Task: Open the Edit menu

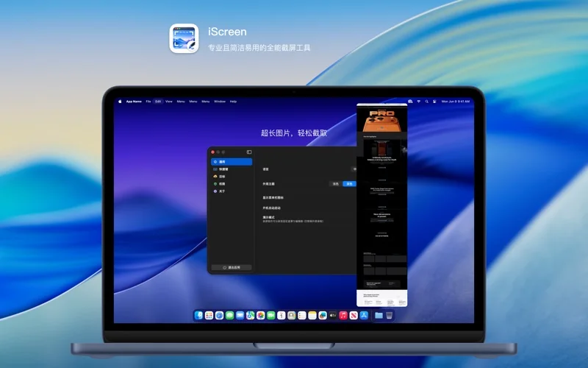Action: [x=158, y=102]
